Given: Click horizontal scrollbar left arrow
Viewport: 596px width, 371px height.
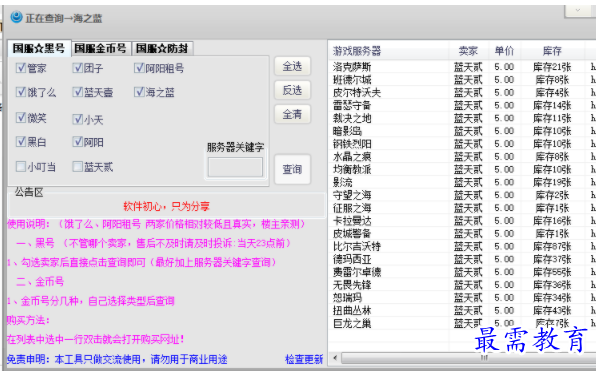Looking at the screenshot, I should click(x=335, y=357).
